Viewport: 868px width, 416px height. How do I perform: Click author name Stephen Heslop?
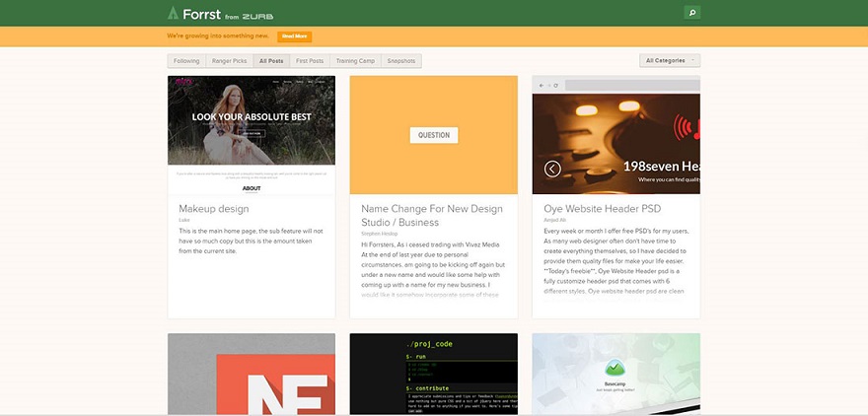coord(379,234)
